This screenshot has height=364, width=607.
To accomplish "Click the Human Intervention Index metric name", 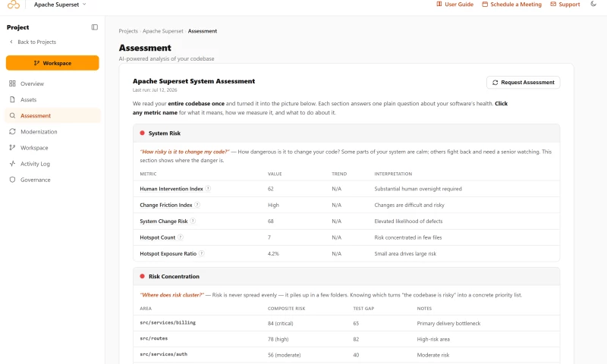I will pos(171,189).
